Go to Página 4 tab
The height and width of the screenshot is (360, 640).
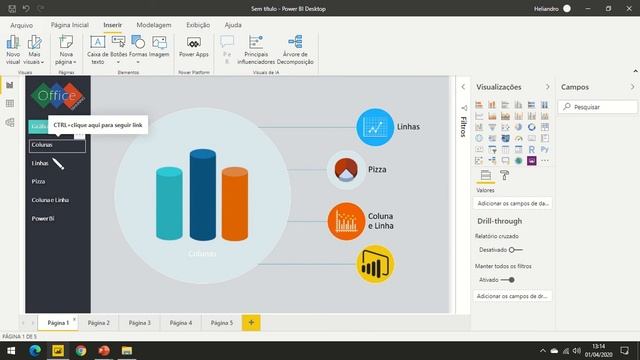(181, 323)
